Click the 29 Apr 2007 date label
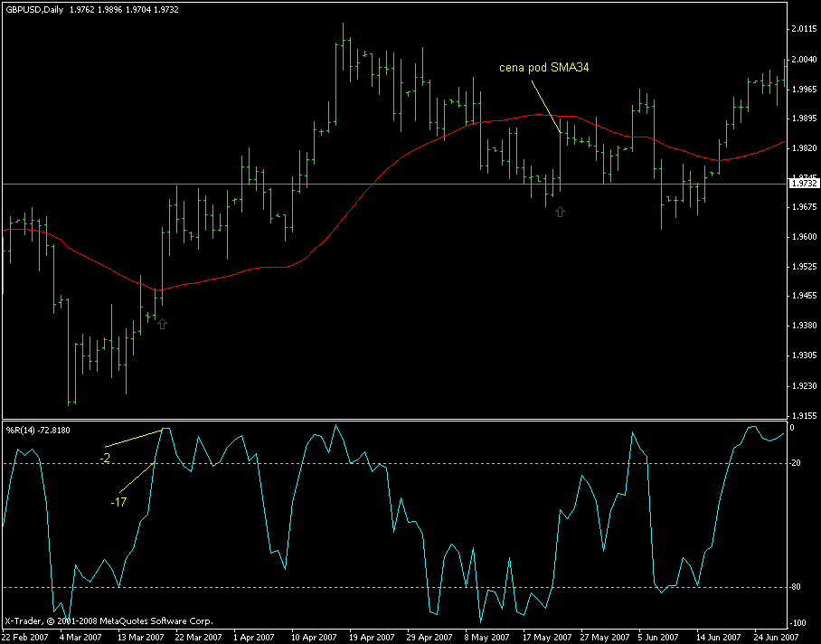 tap(429, 637)
